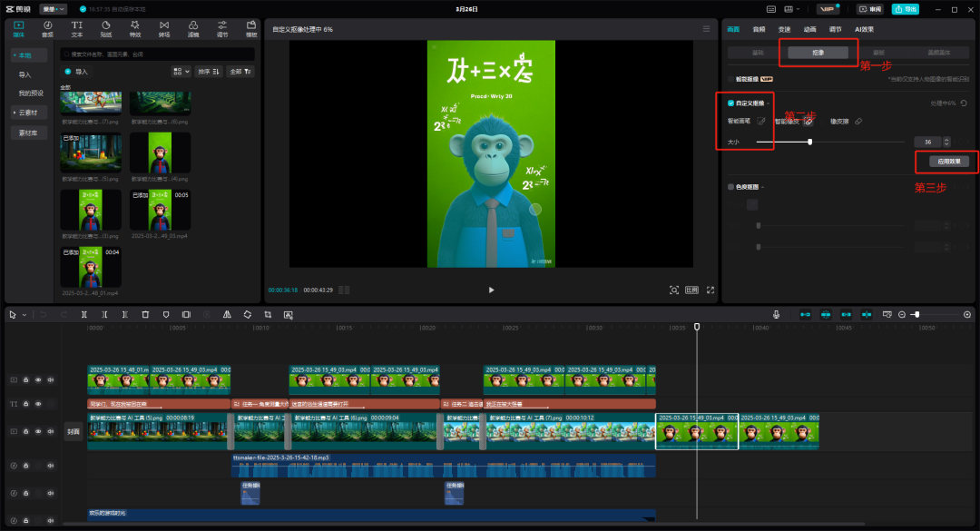980x531 pixels.
Task: Reset custom cutout with the undo arrow icon
Action: pos(964,103)
